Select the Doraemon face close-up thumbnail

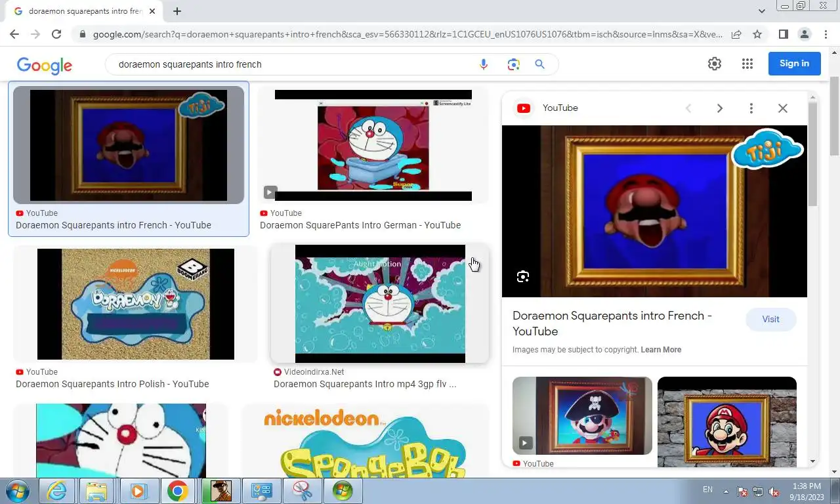(x=121, y=441)
